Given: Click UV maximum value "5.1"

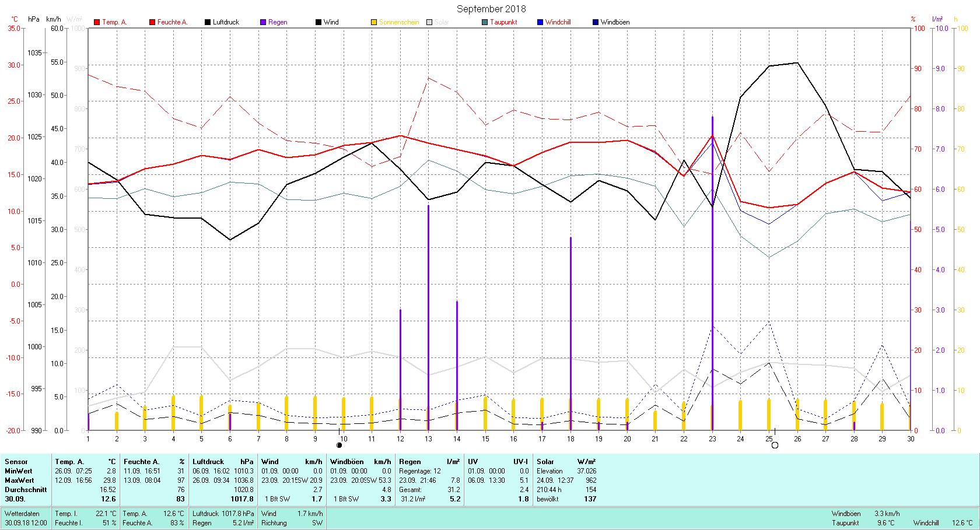Looking at the screenshot, I should click(x=524, y=480).
